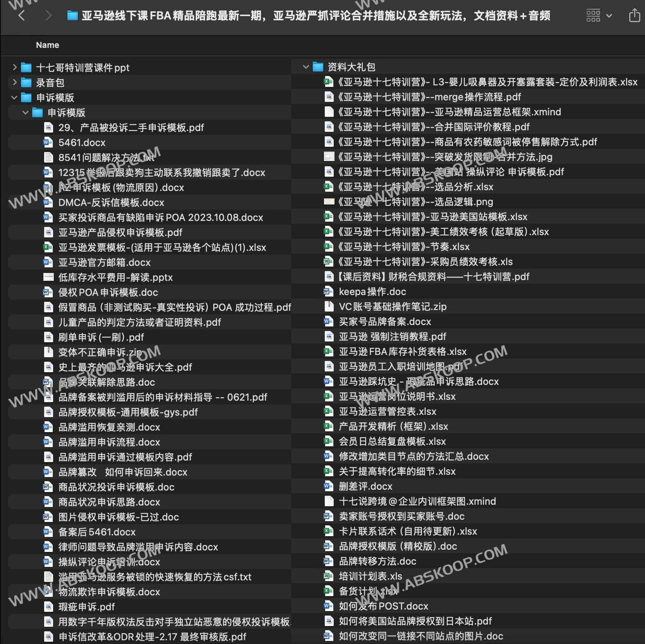Image resolution: width=645 pixels, height=644 pixels.
Task: Click the zip icon for 变体不正确申诉.zip
Action: [x=48, y=352]
